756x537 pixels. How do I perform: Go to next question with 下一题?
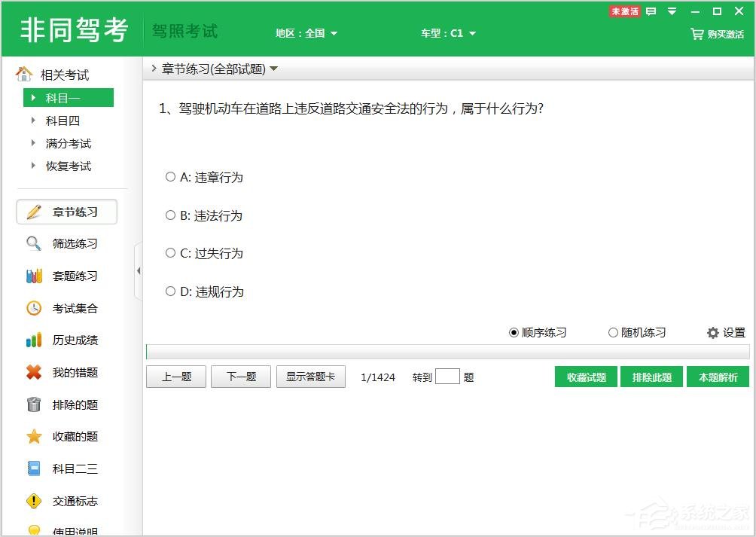241,377
